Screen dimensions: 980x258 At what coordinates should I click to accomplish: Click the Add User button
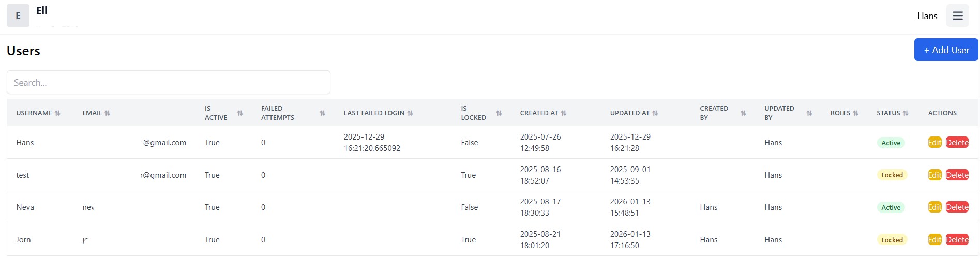946,50
